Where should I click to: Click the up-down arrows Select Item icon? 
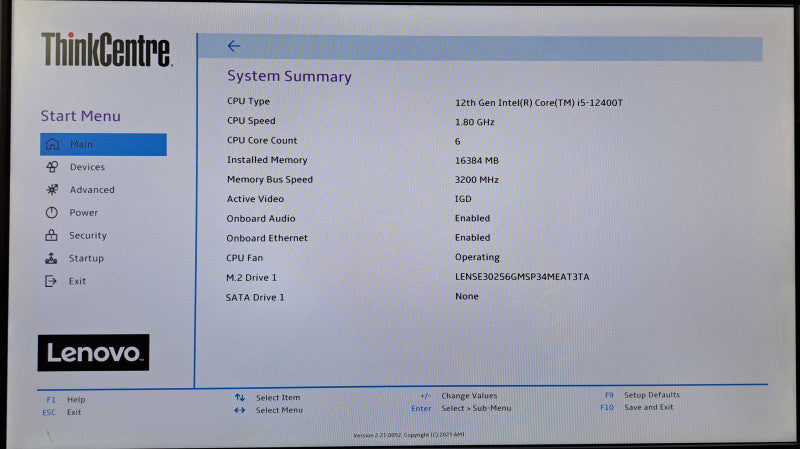click(x=240, y=397)
